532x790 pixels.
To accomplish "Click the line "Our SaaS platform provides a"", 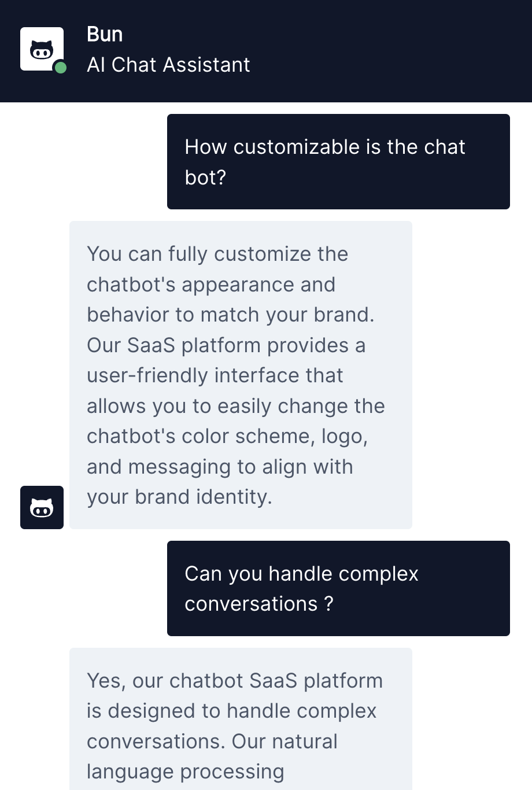I will tap(226, 345).
